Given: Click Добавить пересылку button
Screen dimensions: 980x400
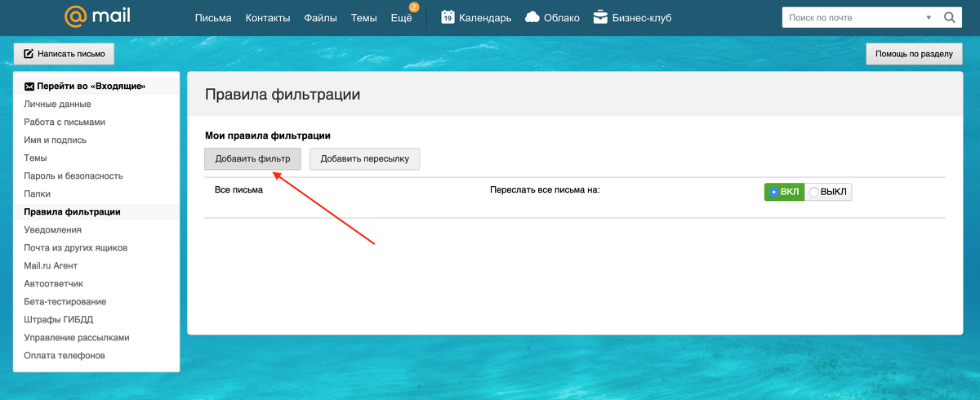Looking at the screenshot, I should point(364,158).
